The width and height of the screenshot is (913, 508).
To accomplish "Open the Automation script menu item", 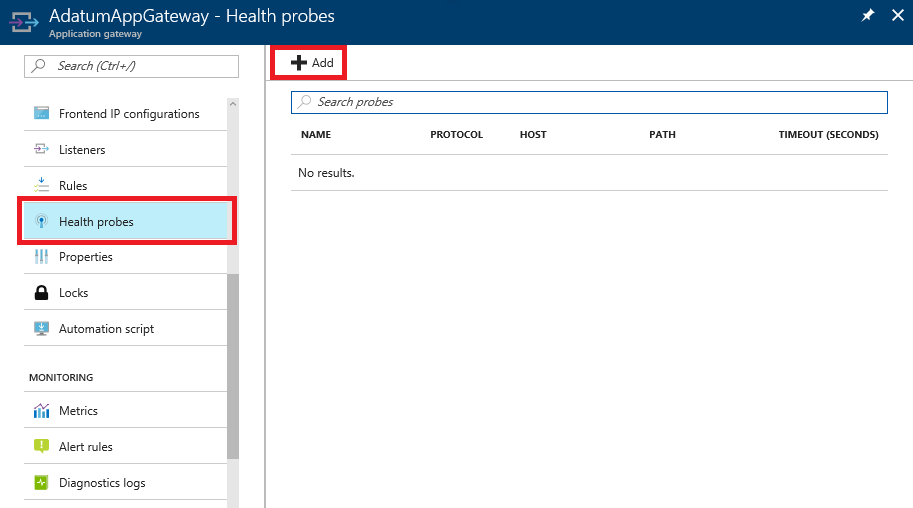I will [x=126, y=329].
